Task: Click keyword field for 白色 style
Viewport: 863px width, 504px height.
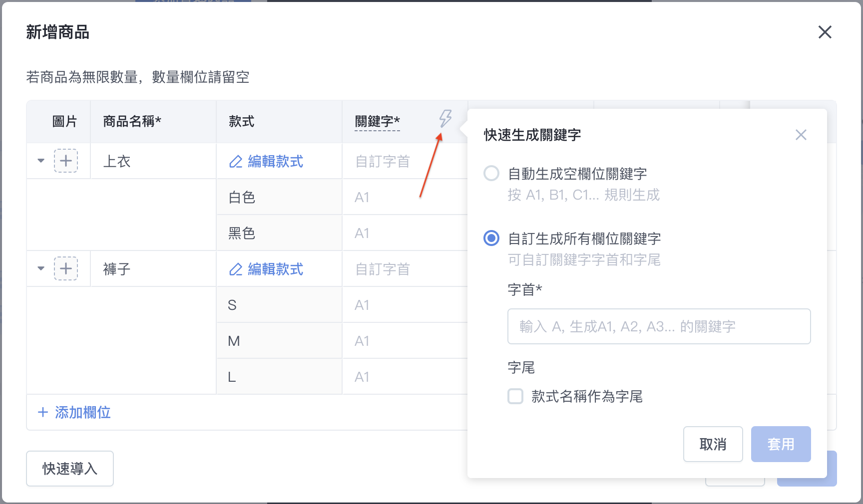Action: point(405,197)
